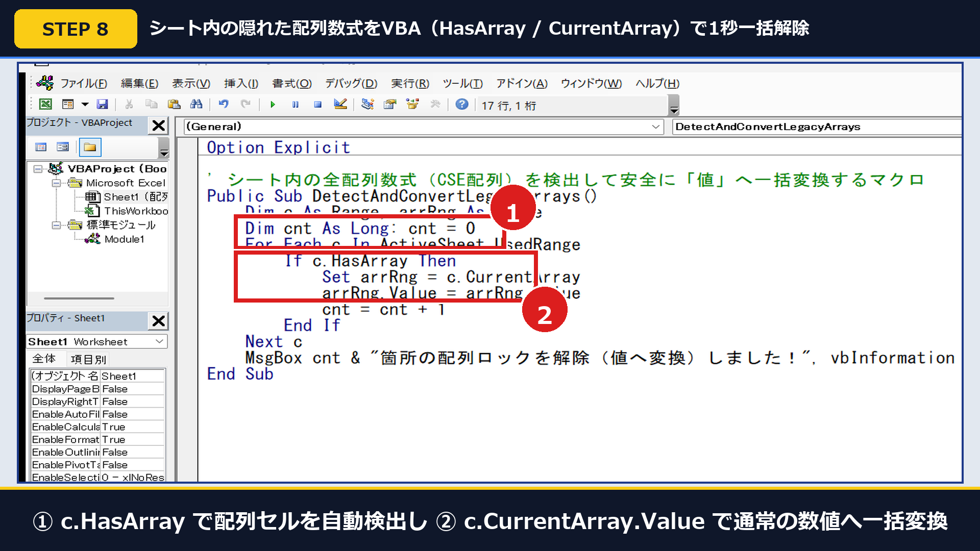Open the 表示(V) menu
980x551 pixels.
pos(191,83)
